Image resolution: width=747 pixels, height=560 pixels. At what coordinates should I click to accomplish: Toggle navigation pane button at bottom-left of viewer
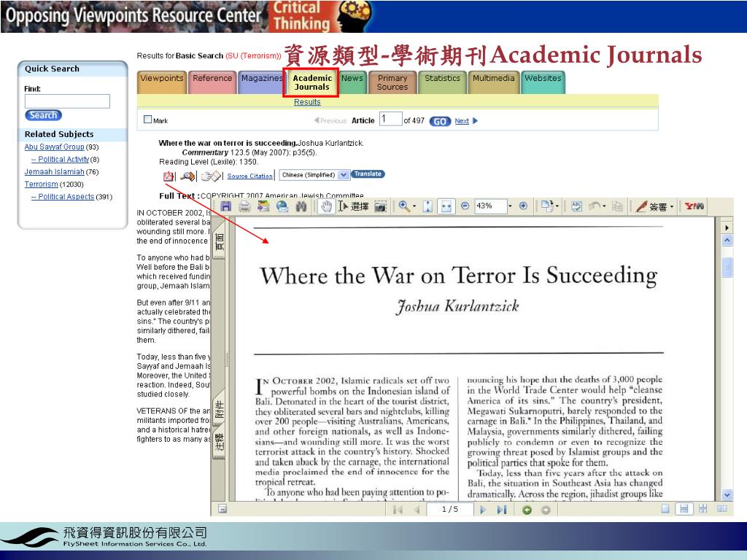pos(222,509)
